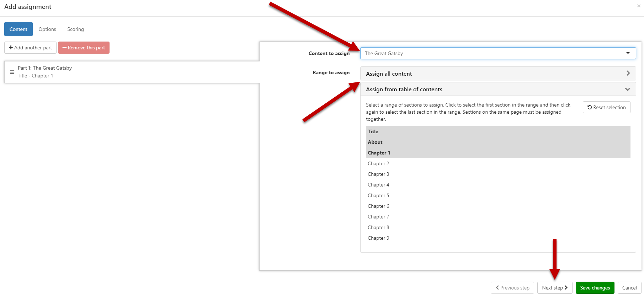Click Reset selection button

(606, 107)
